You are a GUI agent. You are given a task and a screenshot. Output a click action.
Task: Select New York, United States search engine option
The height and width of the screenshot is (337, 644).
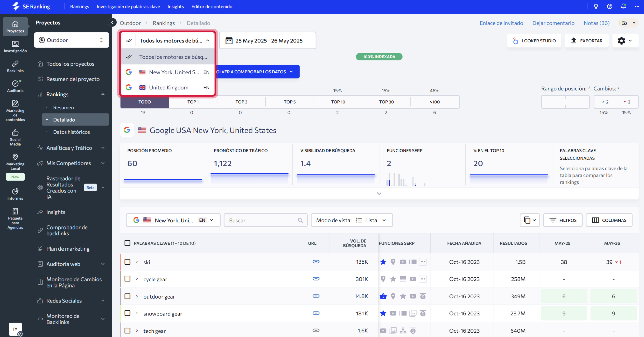[167, 72]
